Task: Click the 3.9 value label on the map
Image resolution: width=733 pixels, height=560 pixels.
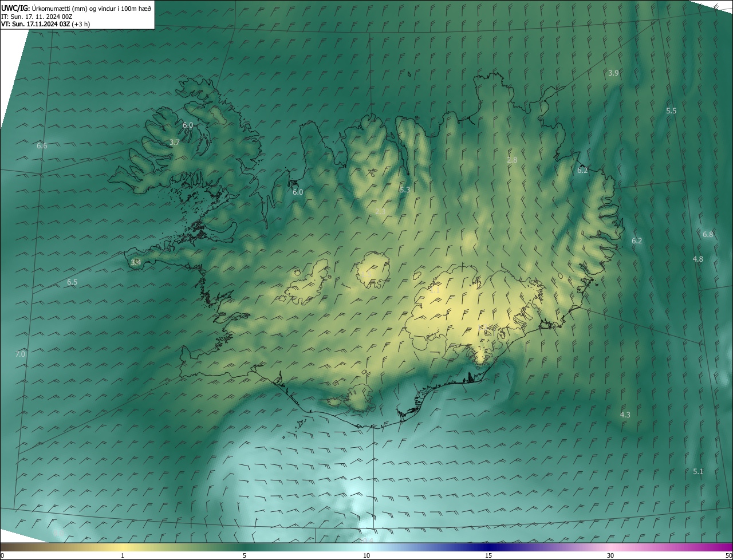Action: point(613,73)
